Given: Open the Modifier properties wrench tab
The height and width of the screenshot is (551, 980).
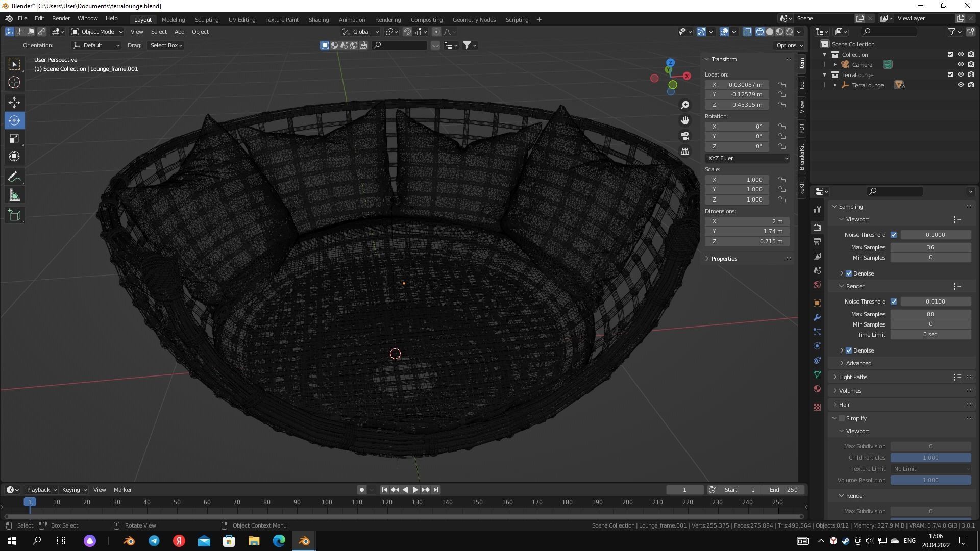Looking at the screenshot, I should tap(817, 317).
